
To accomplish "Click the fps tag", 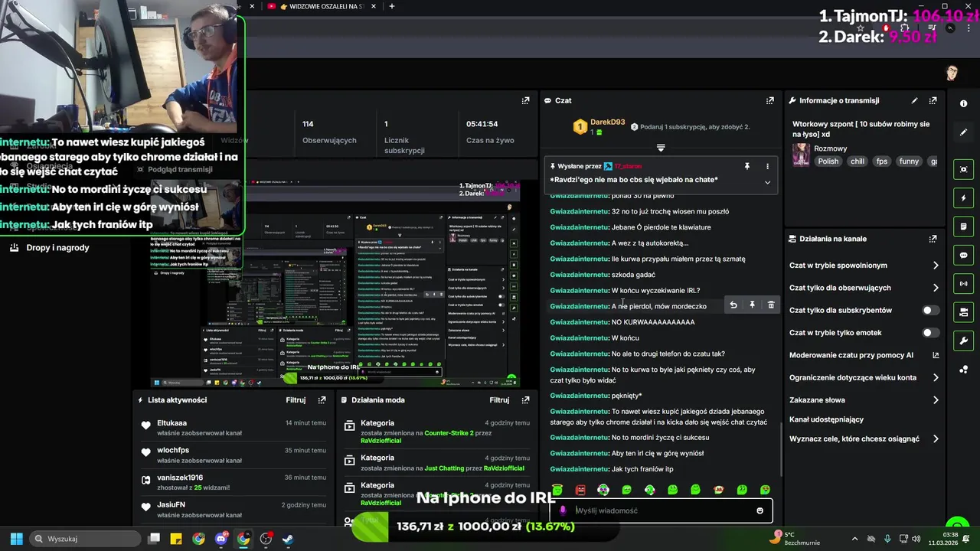I will point(882,161).
